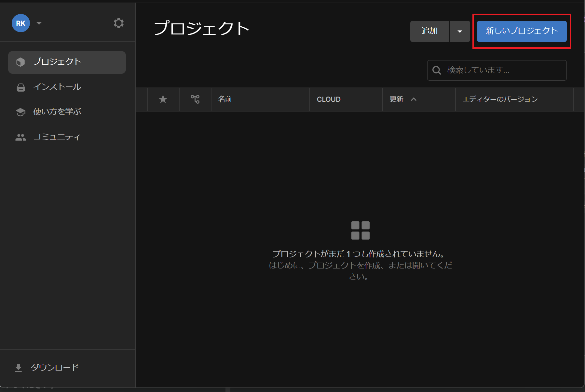
Task: Expand the account dropdown arrow
Action: pos(39,23)
